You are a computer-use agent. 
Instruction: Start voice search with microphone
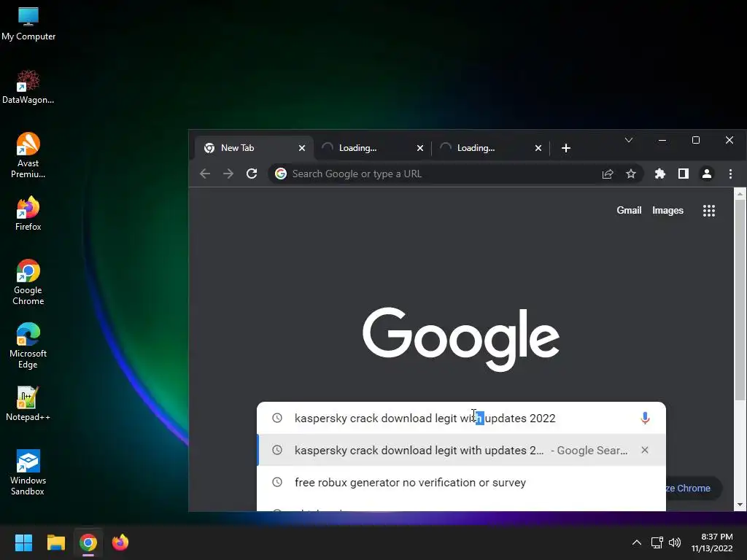coord(645,418)
